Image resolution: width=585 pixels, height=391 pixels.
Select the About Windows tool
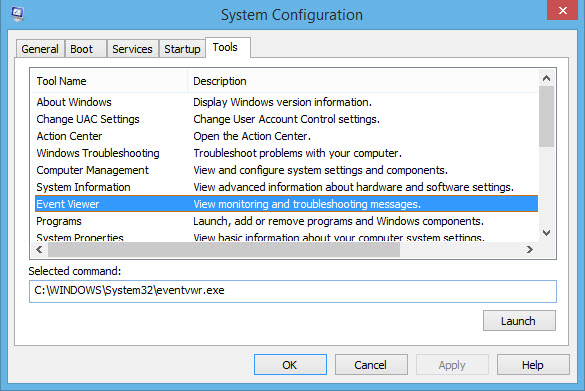click(74, 102)
